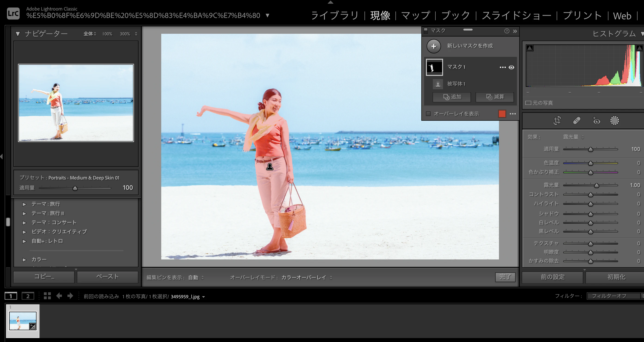Open the mask panel help icon
Viewport: 644px width, 342px height.
pyautogui.click(x=507, y=31)
